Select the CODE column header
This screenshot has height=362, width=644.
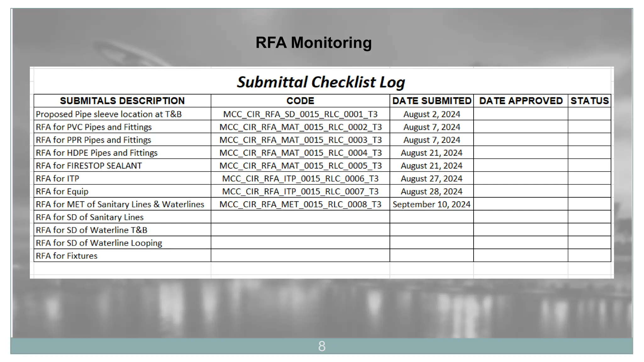[x=300, y=101]
